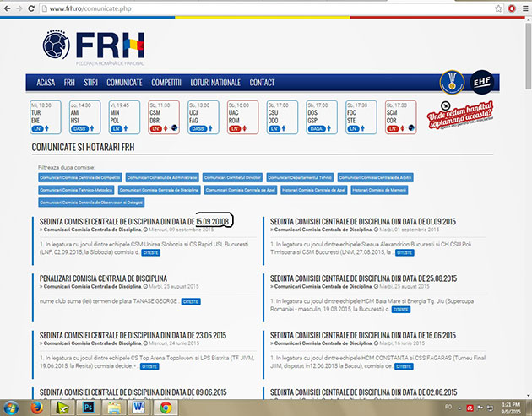Click the DASA badge on DOS GSP card

tap(317, 128)
